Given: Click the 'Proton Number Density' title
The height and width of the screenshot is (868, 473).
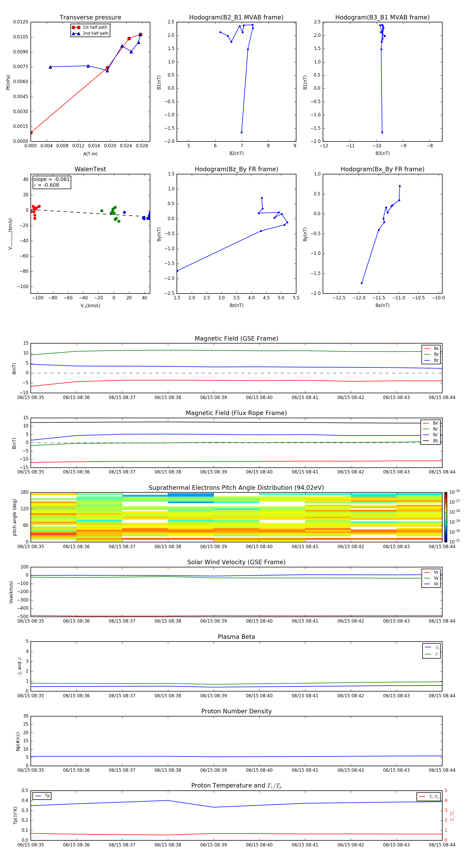Looking at the screenshot, I should click(236, 711).
